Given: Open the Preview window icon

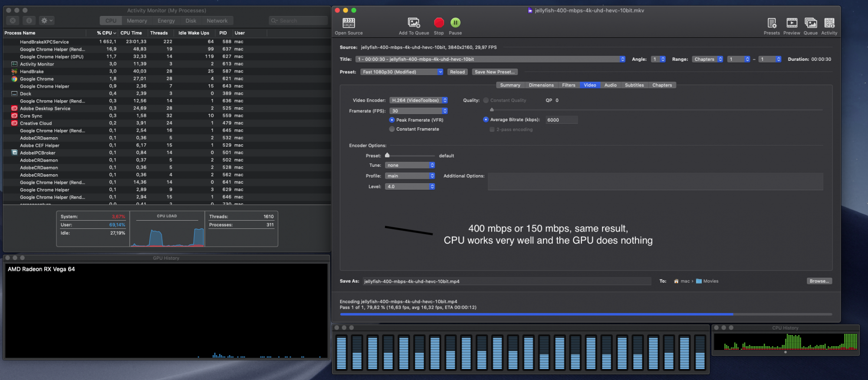Looking at the screenshot, I should 792,23.
